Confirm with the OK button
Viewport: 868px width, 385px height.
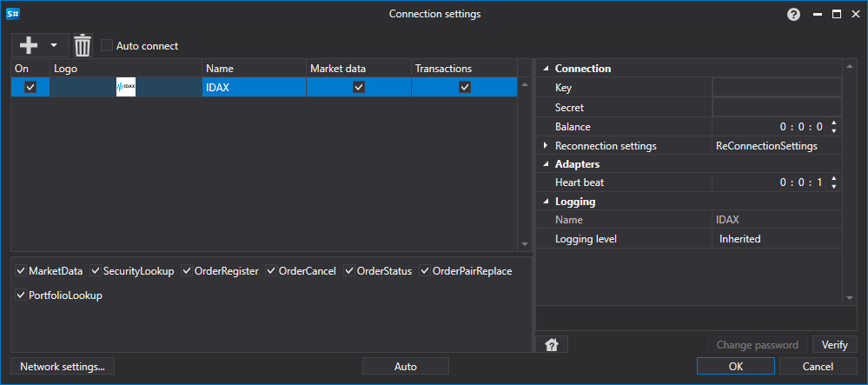point(736,366)
